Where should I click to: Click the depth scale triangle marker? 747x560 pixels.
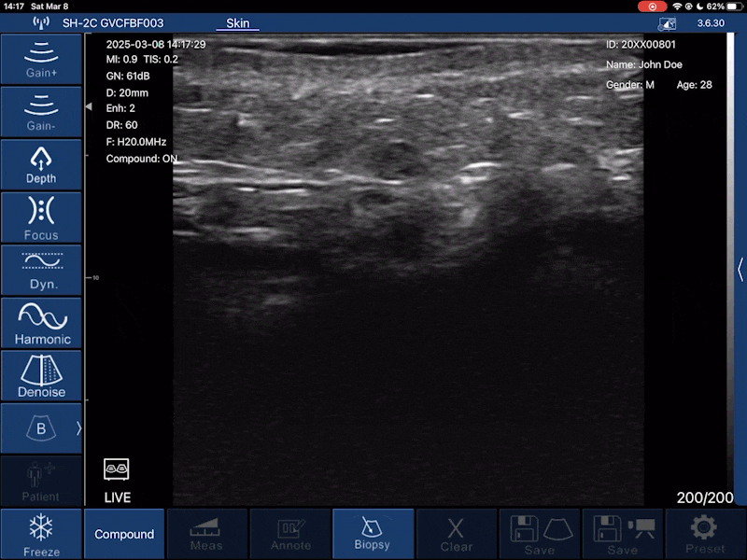89,107
